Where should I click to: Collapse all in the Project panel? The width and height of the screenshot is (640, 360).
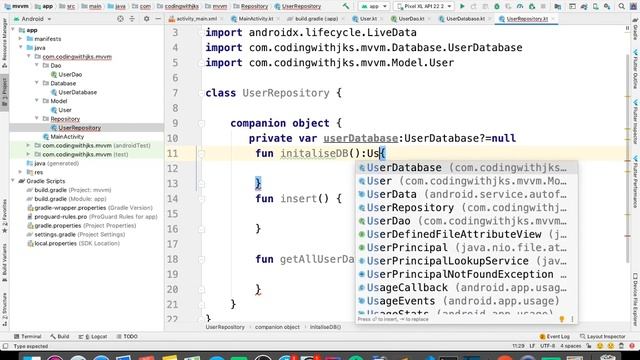point(132,19)
